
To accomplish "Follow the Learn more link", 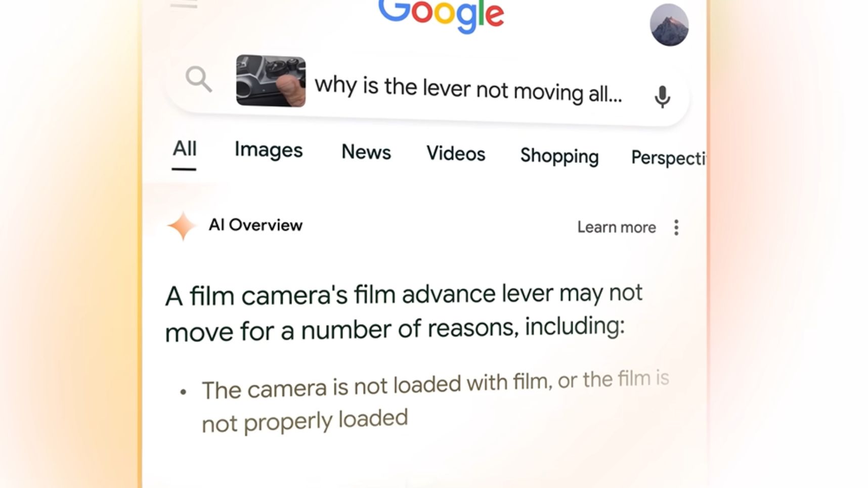I will tap(617, 228).
